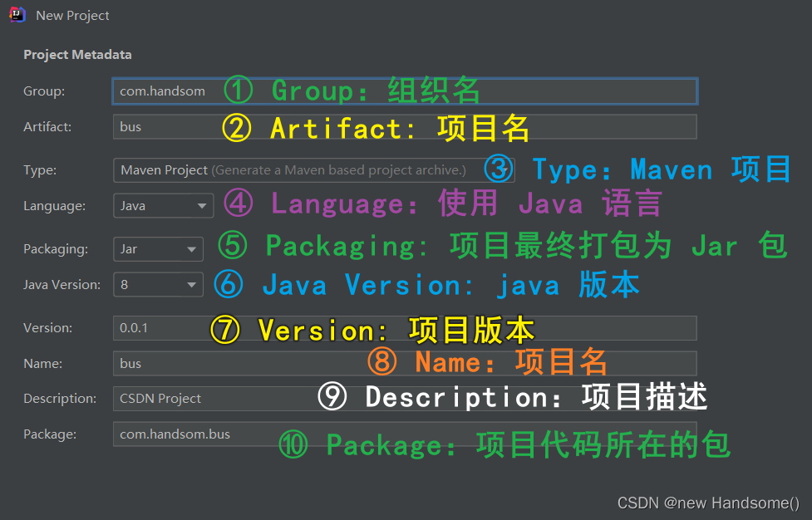Click the CSDN @new Handsome() watermark

coord(707,503)
